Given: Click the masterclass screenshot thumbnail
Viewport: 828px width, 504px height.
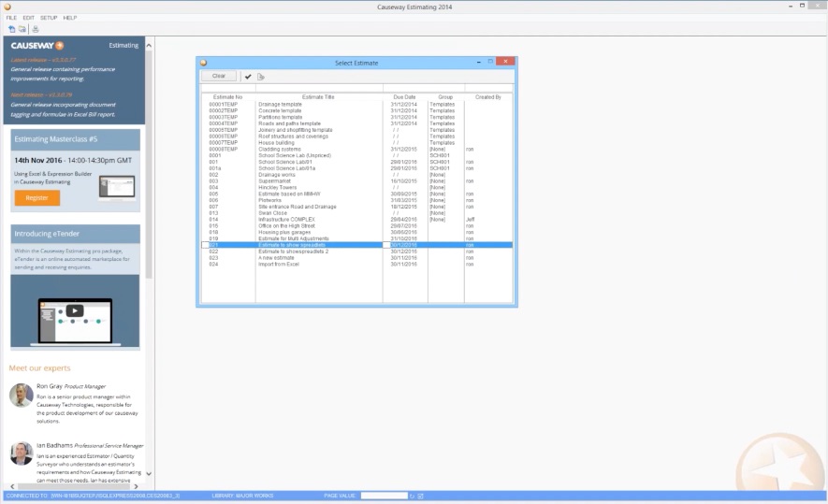Looking at the screenshot, I should (x=117, y=187).
